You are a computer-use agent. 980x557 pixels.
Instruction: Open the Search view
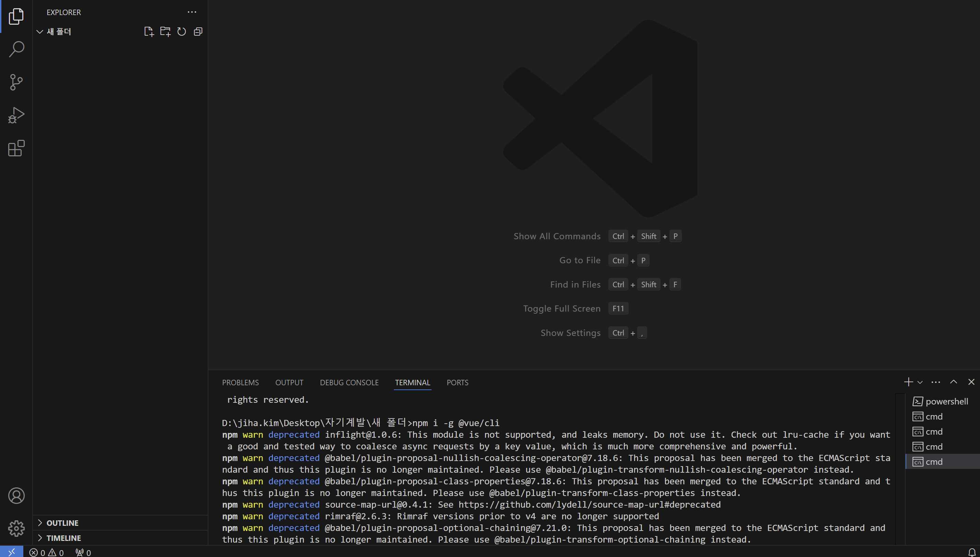(x=16, y=49)
